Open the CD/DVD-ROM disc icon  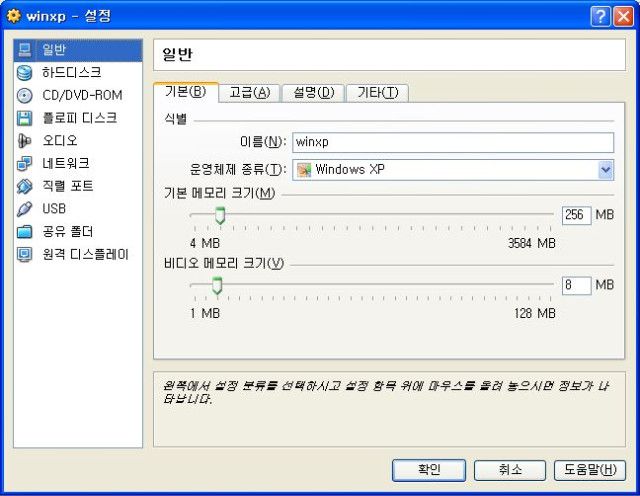click(24, 96)
